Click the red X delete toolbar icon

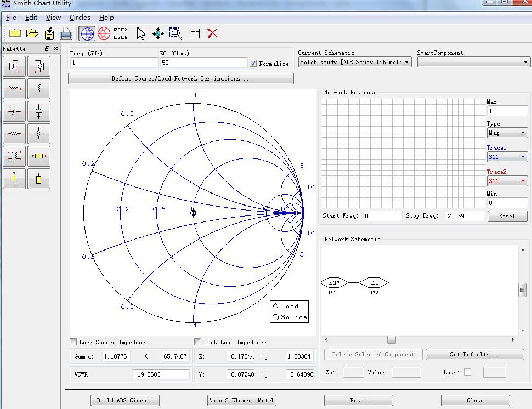point(212,34)
